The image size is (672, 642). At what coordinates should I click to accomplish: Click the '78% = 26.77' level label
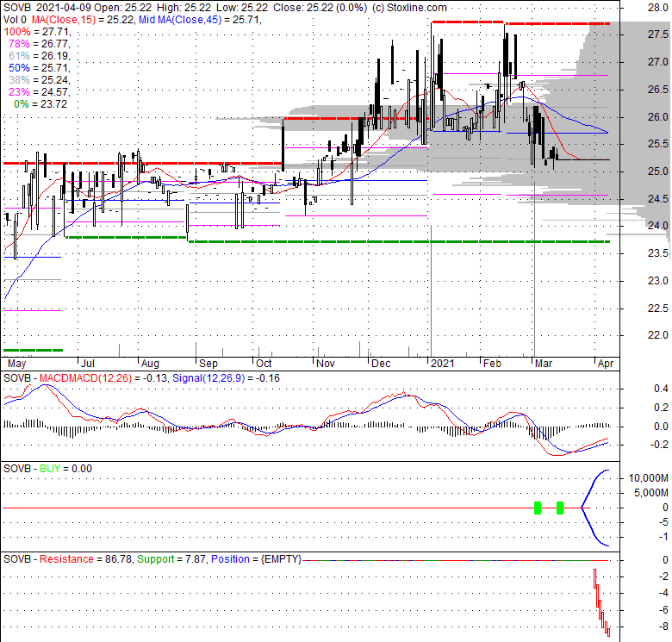pyautogui.click(x=40, y=44)
